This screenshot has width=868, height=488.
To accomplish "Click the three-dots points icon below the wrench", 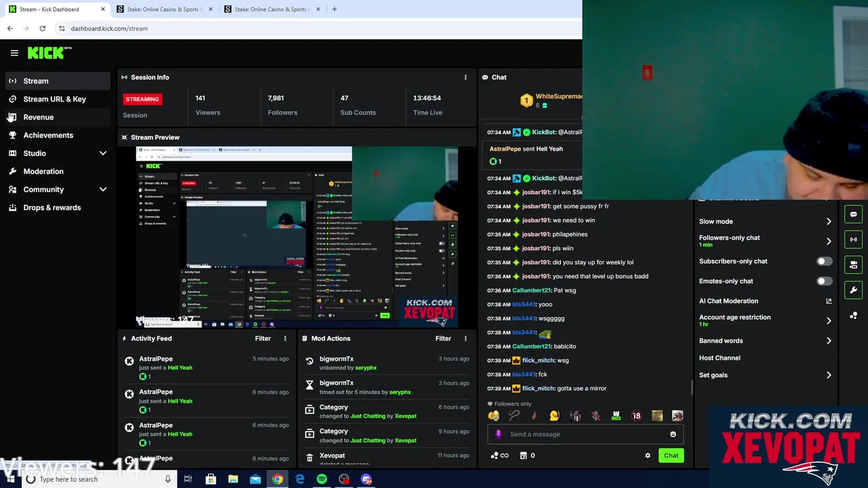I will pyautogui.click(x=853, y=315).
